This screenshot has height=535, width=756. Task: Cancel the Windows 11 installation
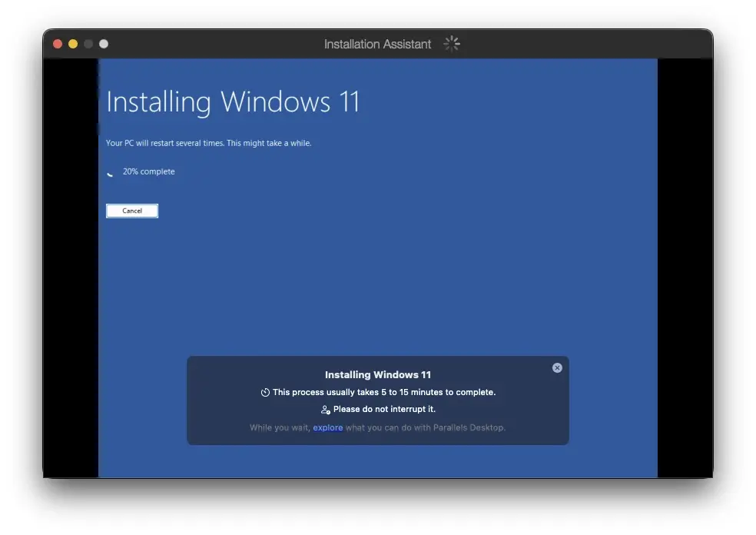tap(132, 211)
